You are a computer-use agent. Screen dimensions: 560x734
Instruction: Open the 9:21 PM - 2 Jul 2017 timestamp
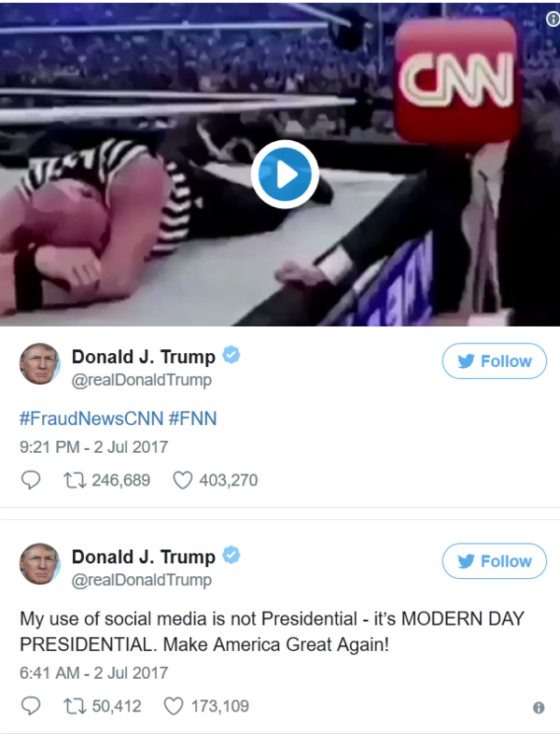pyautogui.click(x=93, y=447)
